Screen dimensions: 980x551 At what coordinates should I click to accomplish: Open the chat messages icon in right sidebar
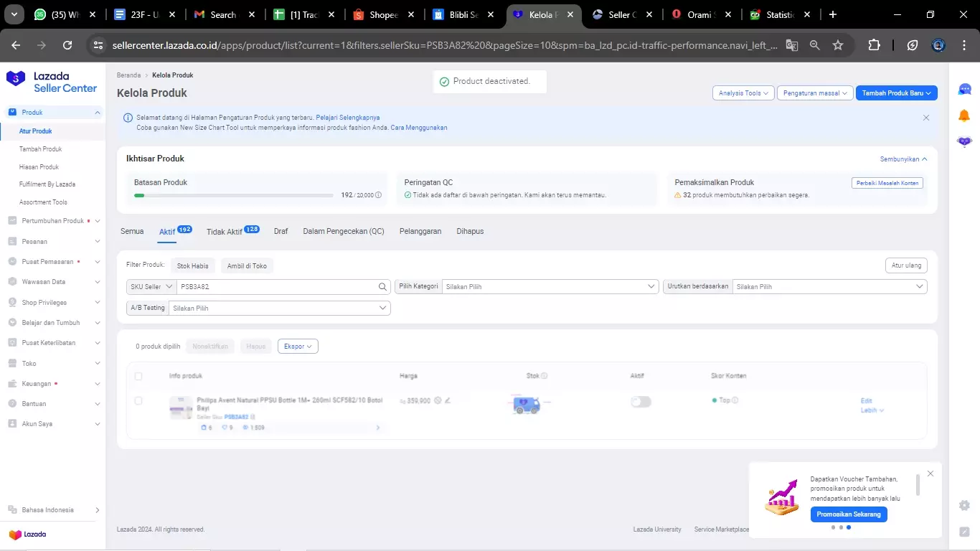[964, 90]
